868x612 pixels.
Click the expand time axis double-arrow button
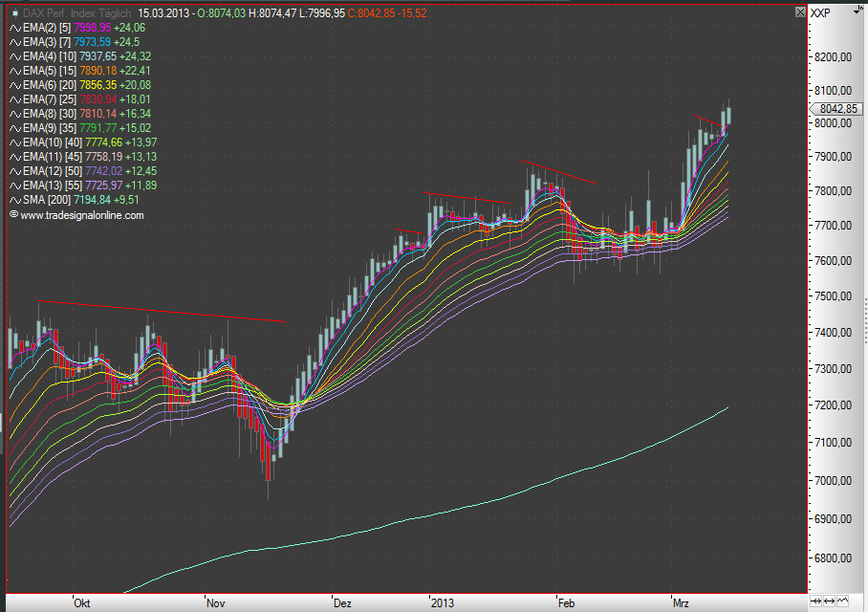(828, 601)
